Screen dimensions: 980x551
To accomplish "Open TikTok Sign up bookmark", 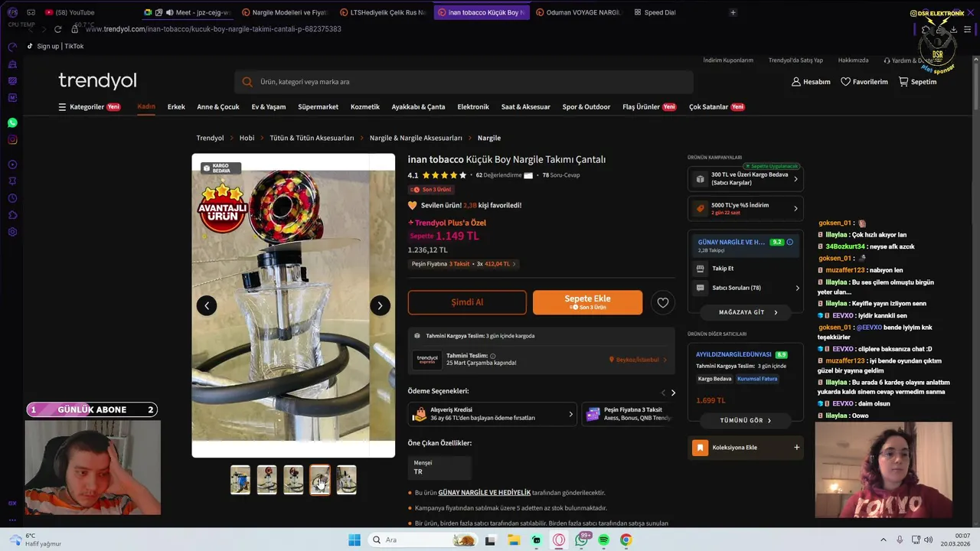I will (x=55, y=47).
